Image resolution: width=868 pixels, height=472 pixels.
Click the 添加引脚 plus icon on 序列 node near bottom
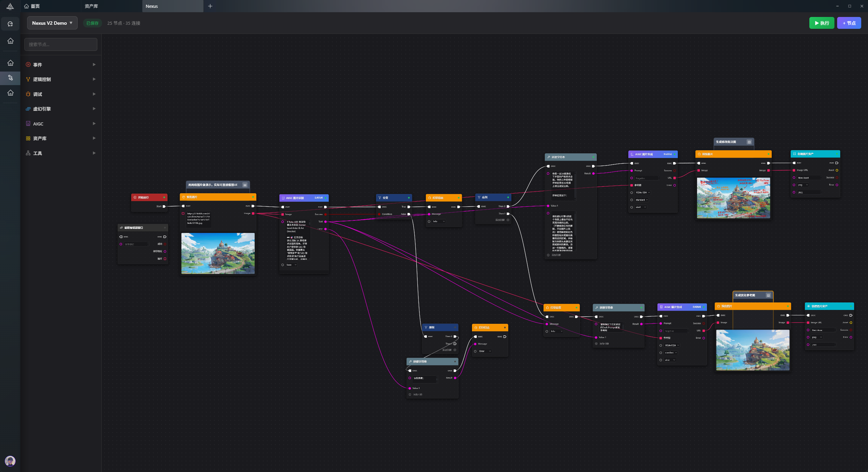(455, 350)
